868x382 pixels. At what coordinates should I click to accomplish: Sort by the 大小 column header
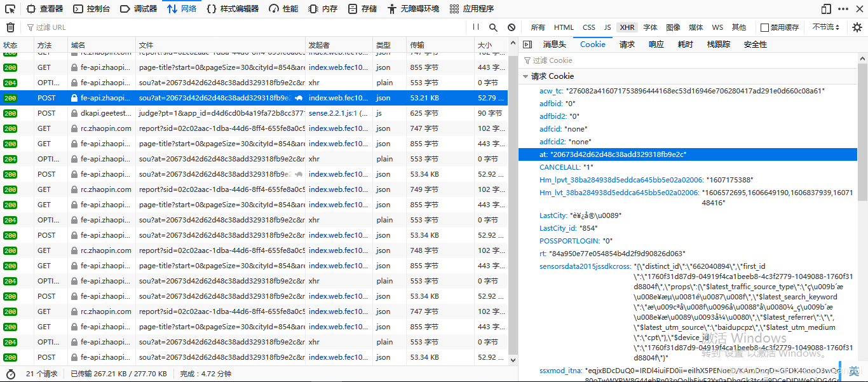(x=491, y=44)
